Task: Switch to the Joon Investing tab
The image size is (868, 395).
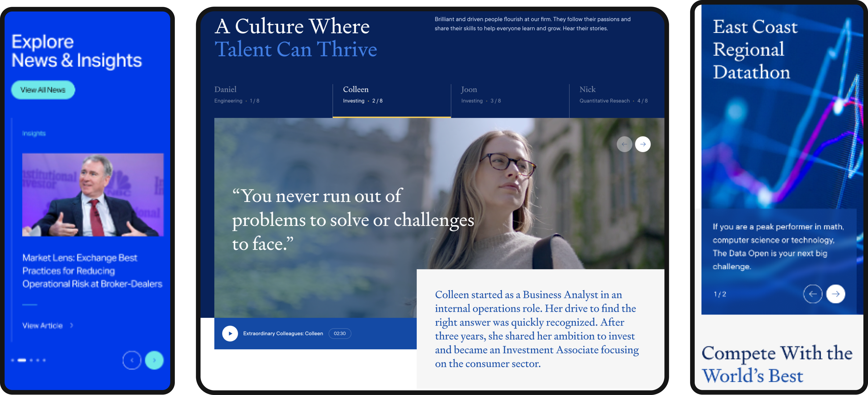Action: point(510,101)
